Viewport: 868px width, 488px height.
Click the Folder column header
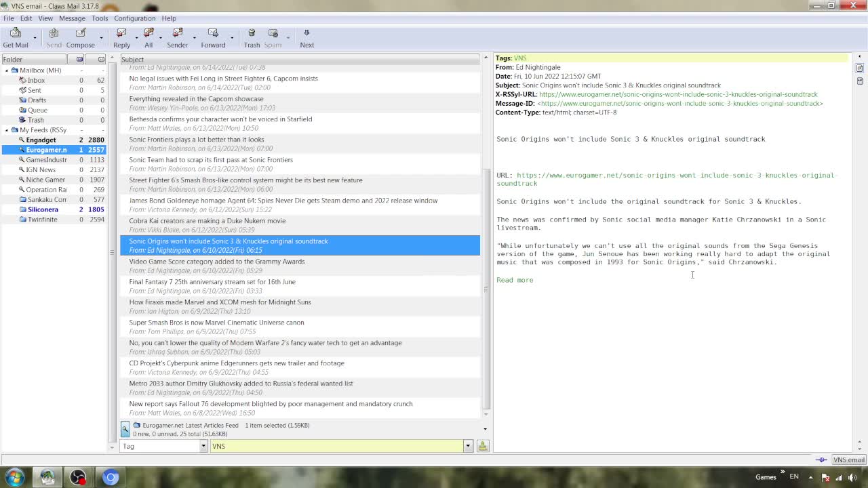click(34, 59)
